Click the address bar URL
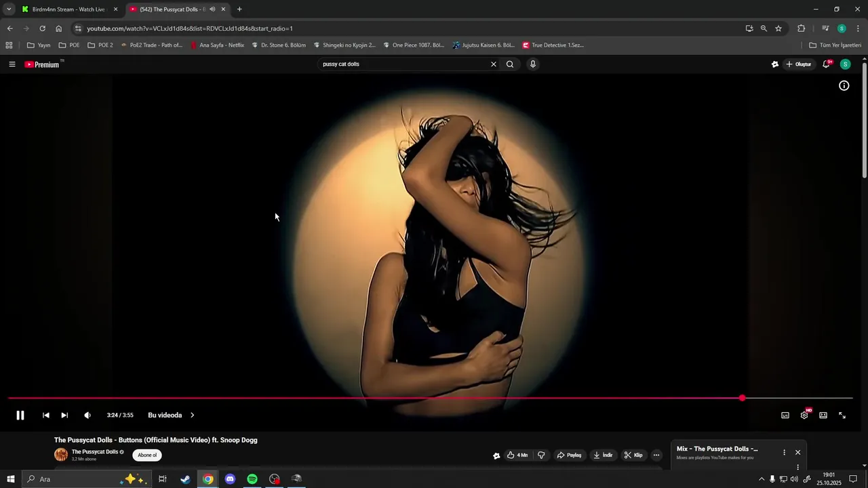Viewport: 868px width, 488px height. click(190, 28)
